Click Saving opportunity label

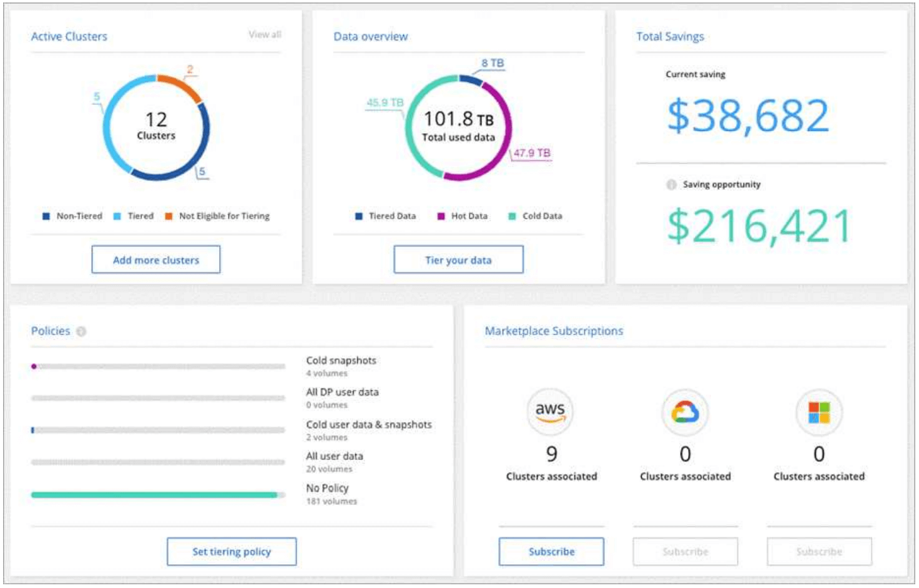722,185
